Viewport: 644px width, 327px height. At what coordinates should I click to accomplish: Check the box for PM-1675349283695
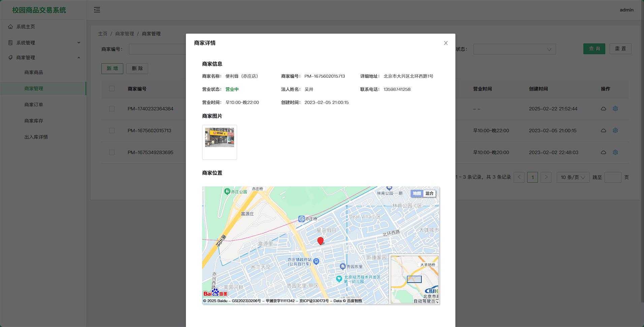click(x=112, y=152)
